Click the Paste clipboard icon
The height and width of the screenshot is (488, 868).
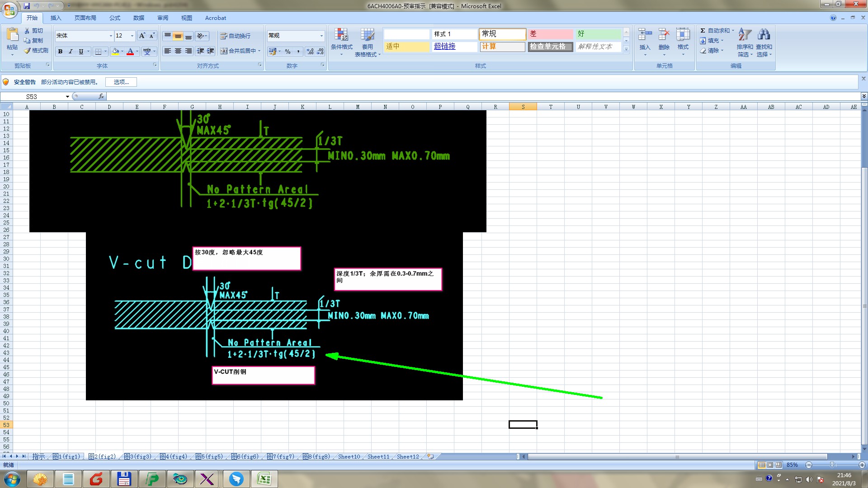pyautogui.click(x=12, y=35)
